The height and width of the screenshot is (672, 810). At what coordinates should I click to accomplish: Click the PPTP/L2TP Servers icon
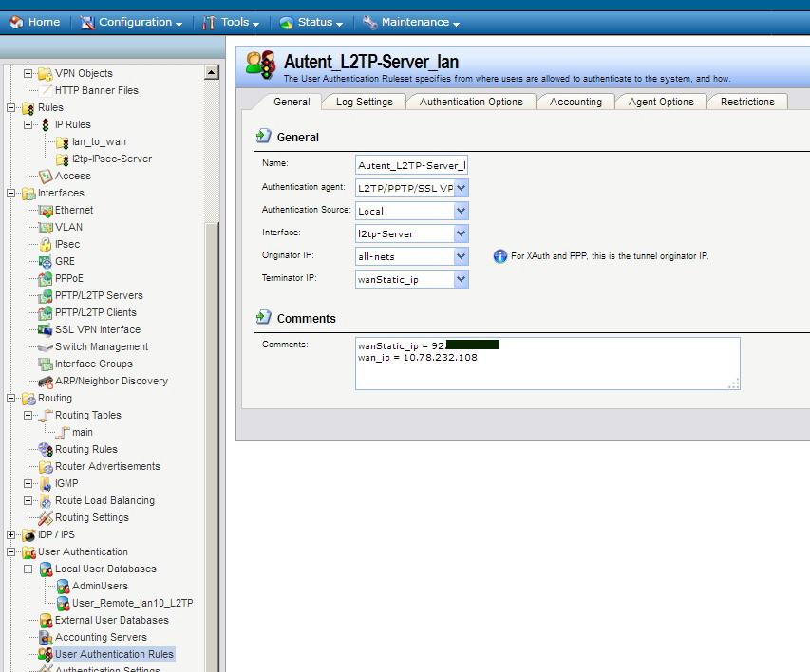(x=46, y=295)
